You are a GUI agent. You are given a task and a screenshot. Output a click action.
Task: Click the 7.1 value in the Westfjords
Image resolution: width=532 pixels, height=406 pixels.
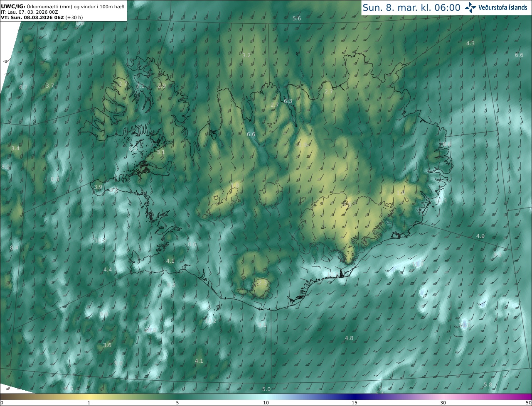click(140, 86)
